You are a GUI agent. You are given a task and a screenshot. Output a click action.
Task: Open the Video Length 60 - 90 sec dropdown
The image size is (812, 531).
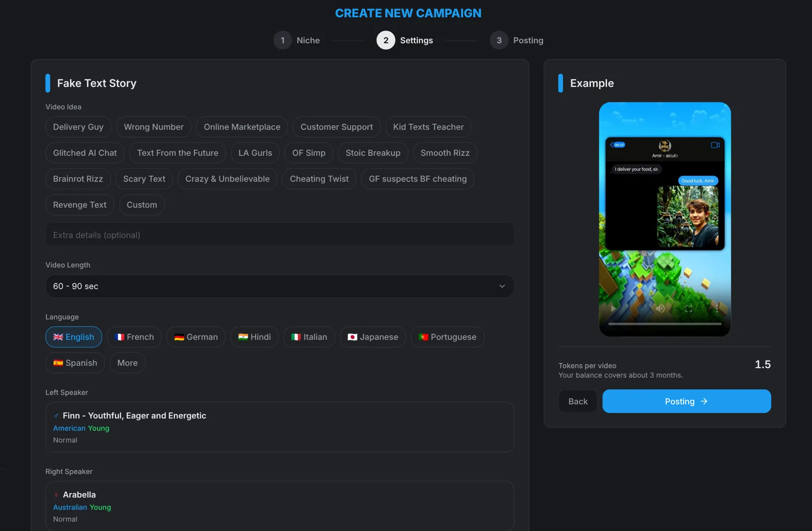tap(280, 286)
